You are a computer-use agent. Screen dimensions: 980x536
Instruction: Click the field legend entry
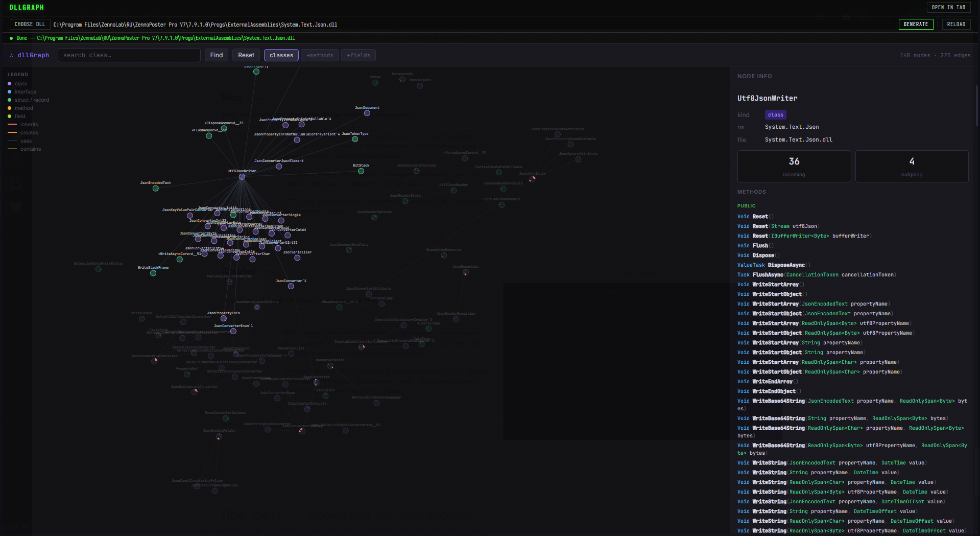point(16,116)
